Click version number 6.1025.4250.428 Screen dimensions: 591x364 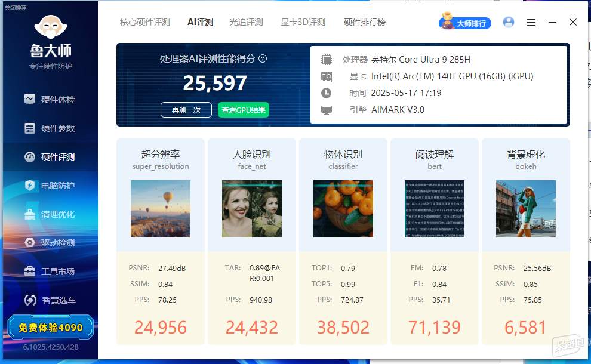click(51, 347)
